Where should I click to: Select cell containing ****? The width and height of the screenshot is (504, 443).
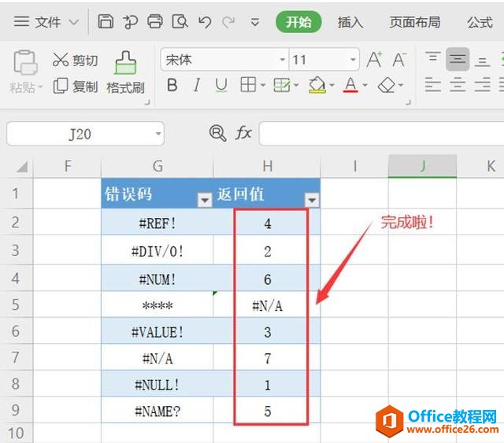point(157,305)
